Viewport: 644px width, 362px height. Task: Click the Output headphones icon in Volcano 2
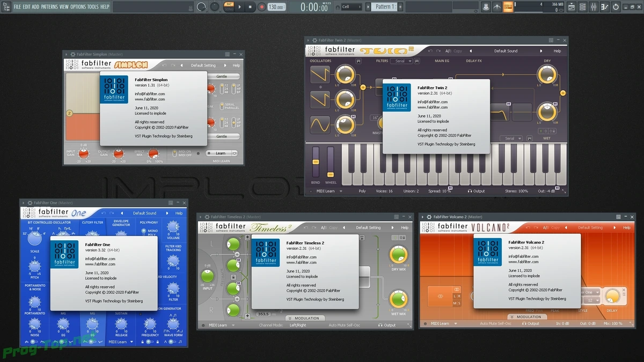pyautogui.click(x=524, y=323)
